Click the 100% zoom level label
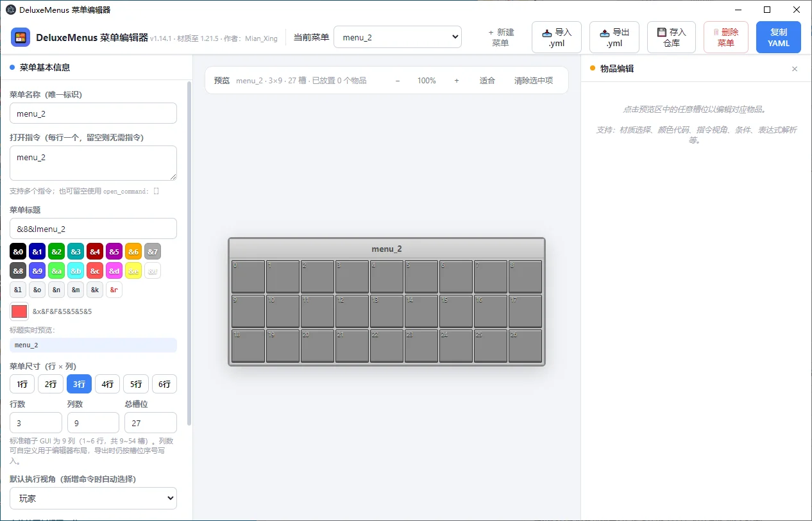This screenshot has height=521, width=812. 427,81
